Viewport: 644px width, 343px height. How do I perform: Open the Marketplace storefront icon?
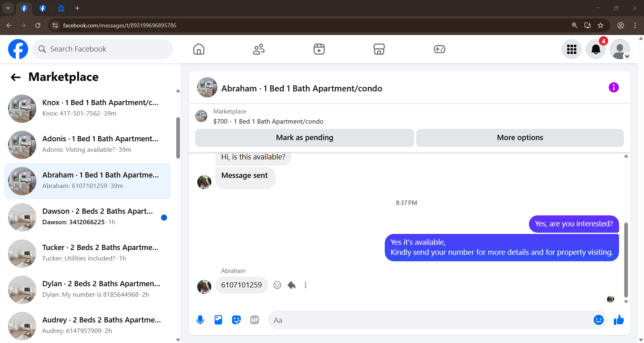point(379,49)
